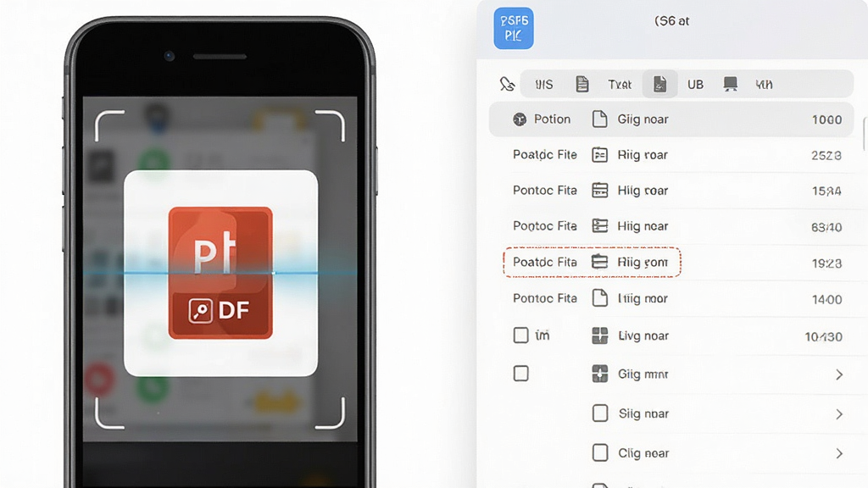Click the Siig nbar file name
The image size is (868, 488).
pyautogui.click(x=644, y=413)
